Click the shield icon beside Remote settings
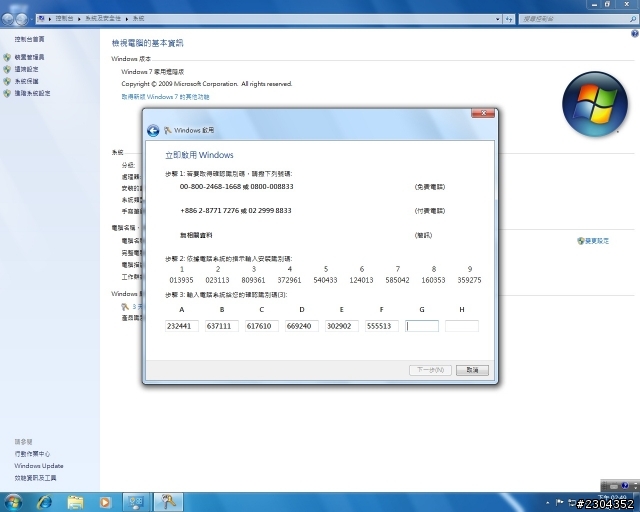The image size is (640, 512). click(7, 69)
